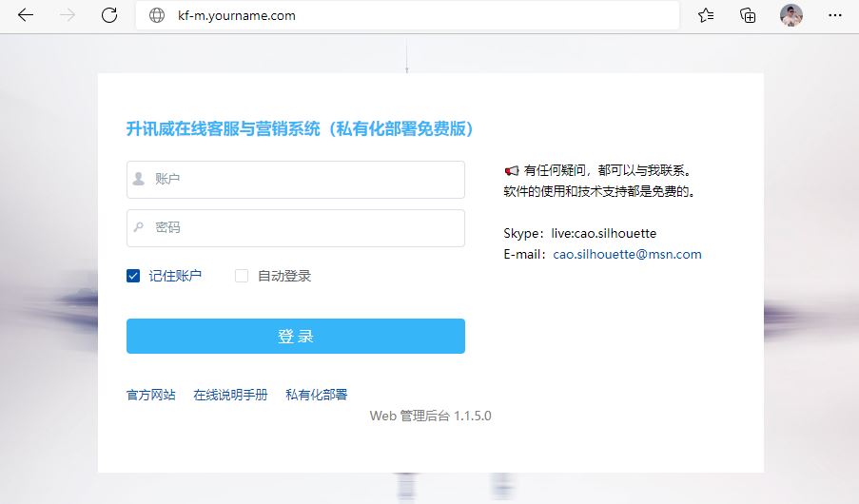Viewport: 859px width, 504px height.
Task: Focus the 账户 input field
Action: pos(296,180)
